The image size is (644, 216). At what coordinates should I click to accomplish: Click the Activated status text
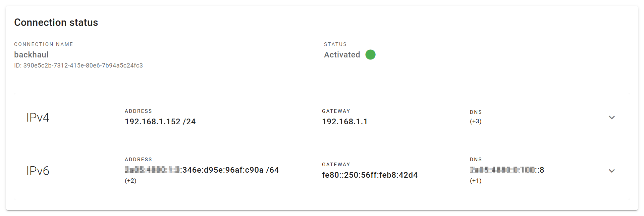tap(342, 55)
